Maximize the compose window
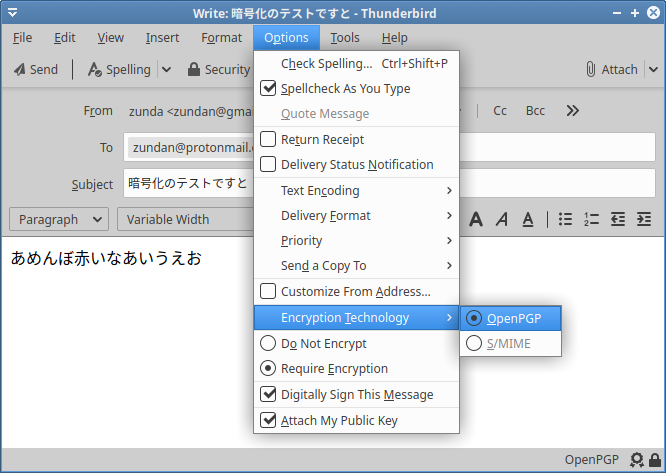The width and height of the screenshot is (666, 473). point(635,13)
